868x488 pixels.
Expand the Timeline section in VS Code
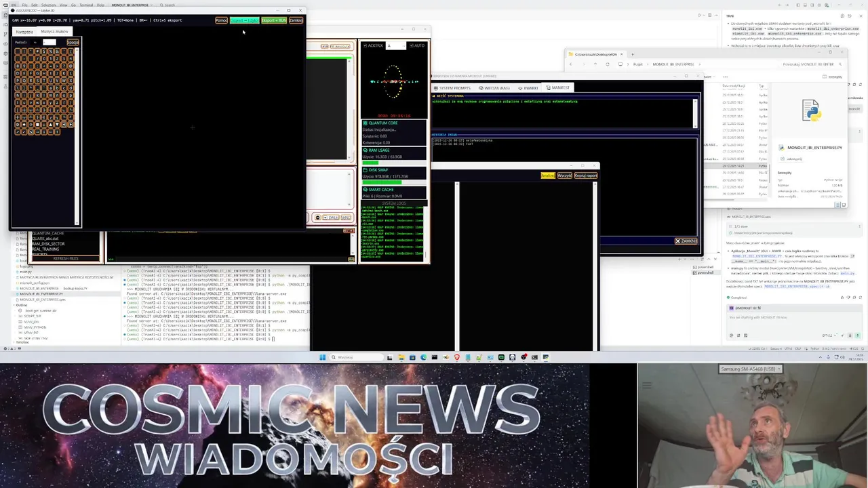22,342
